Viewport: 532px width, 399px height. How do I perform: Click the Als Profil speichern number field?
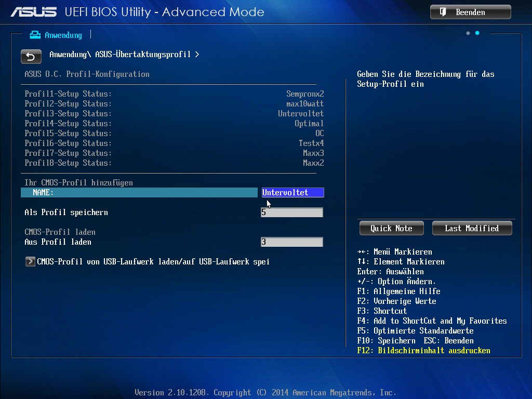tap(292, 212)
